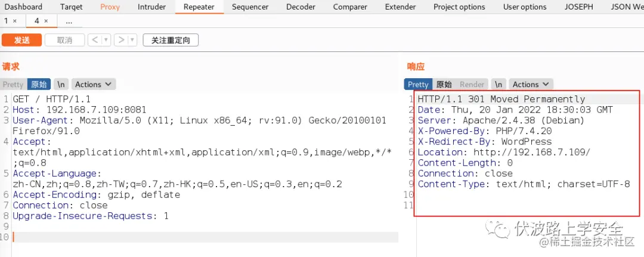Switch response view to Render

pyautogui.click(x=472, y=84)
